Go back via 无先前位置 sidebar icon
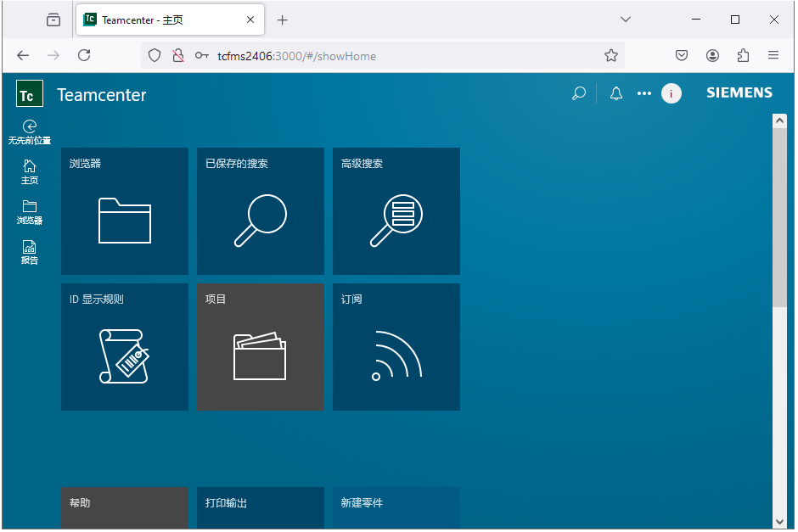Screen dimensions: 798x532 pyautogui.click(x=30, y=132)
